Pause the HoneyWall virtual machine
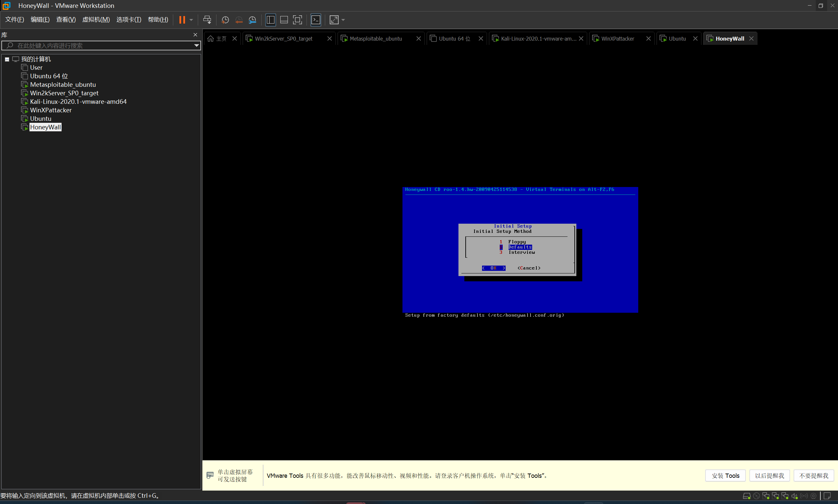The width and height of the screenshot is (838, 504). click(x=182, y=20)
